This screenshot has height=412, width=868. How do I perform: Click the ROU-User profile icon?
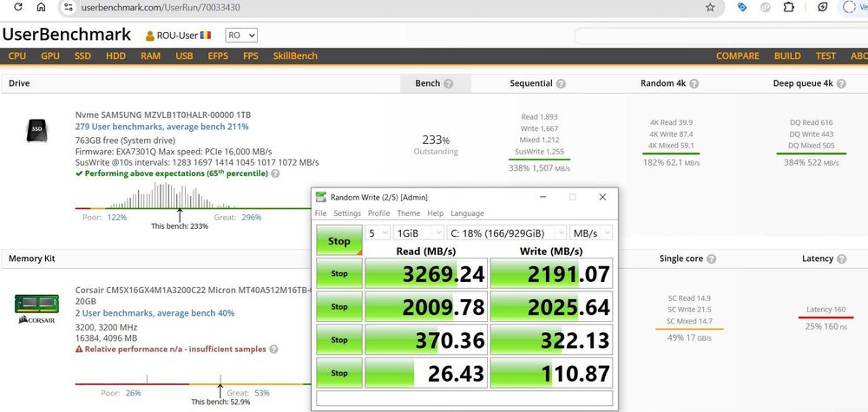click(x=149, y=36)
